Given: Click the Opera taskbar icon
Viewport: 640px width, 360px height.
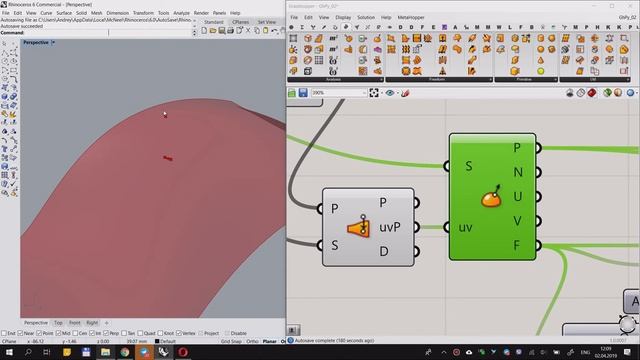Looking at the screenshot, I should coord(183,352).
